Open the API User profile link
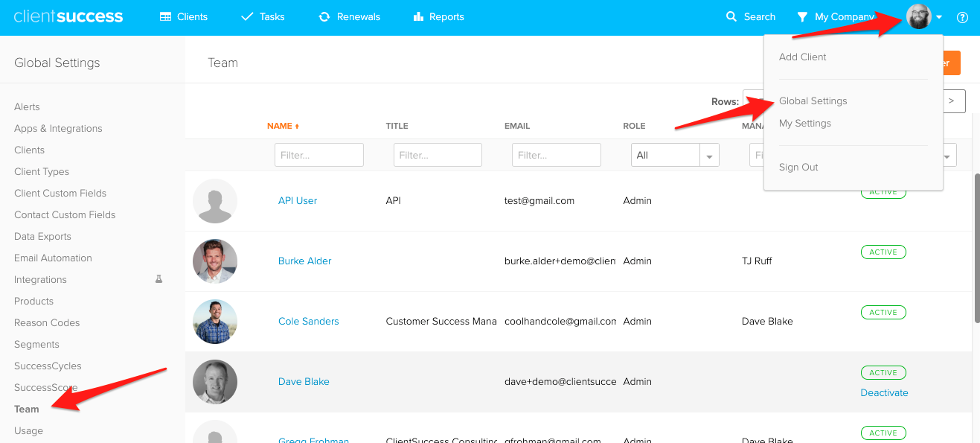This screenshot has height=443, width=980. (298, 200)
